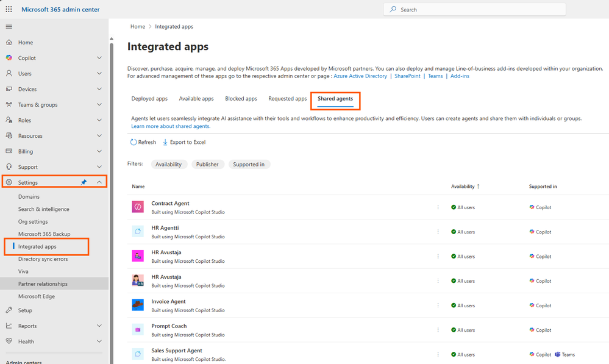Click the Settings gear icon
The height and width of the screenshot is (364, 609).
click(9, 182)
